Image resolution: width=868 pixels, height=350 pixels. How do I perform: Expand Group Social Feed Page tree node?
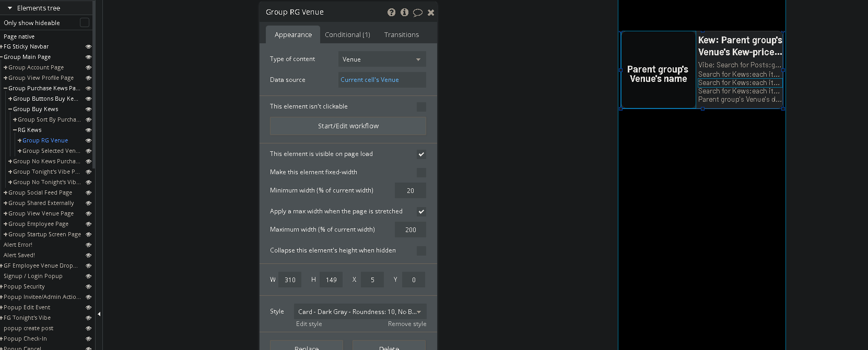(5, 192)
